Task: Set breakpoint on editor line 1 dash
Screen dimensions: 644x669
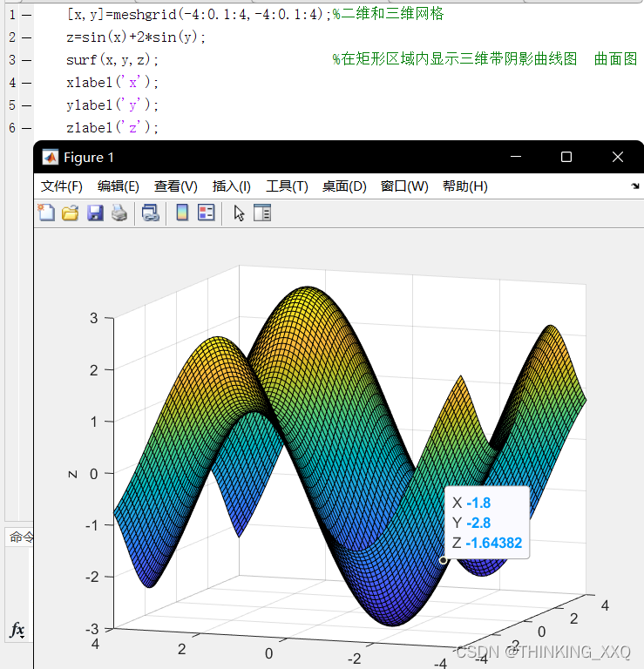Action: pyautogui.click(x=26, y=16)
